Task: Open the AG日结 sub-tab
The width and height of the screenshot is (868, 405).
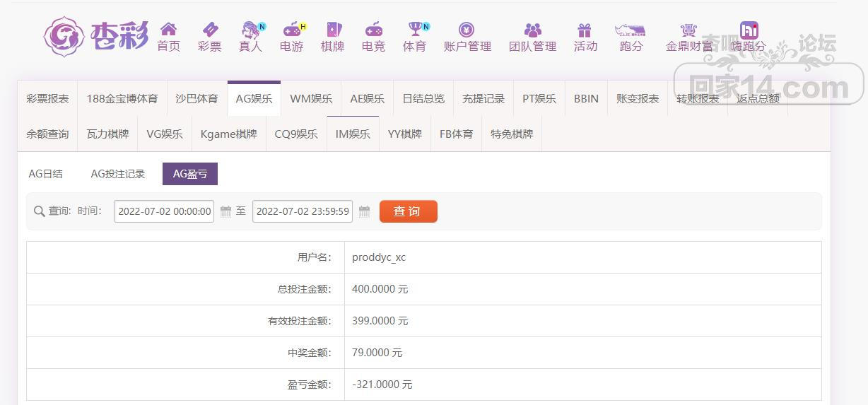Action: (x=45, y=174)
